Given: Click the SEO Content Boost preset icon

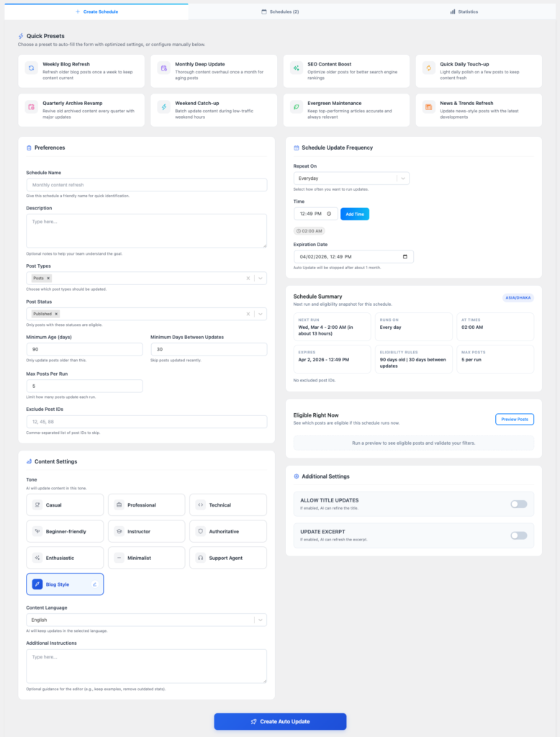Looking at the screenshot, I should pyautogui.click(x=296, y=68).
